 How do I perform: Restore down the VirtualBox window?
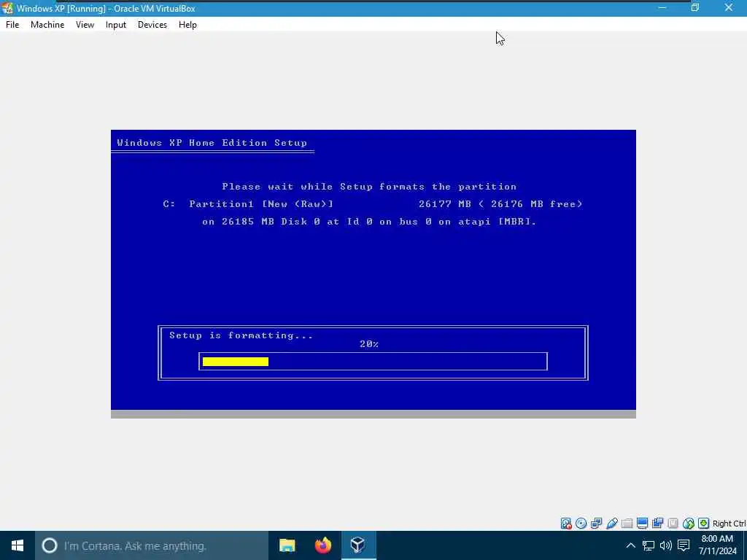[x=695, y=8]
